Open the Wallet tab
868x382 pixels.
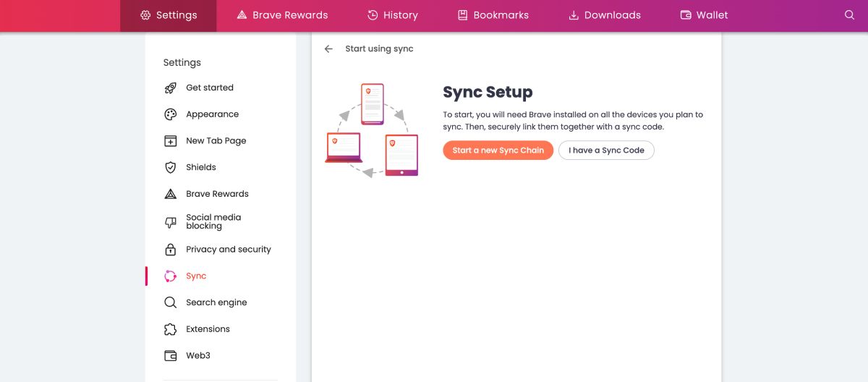pos(704,15)
